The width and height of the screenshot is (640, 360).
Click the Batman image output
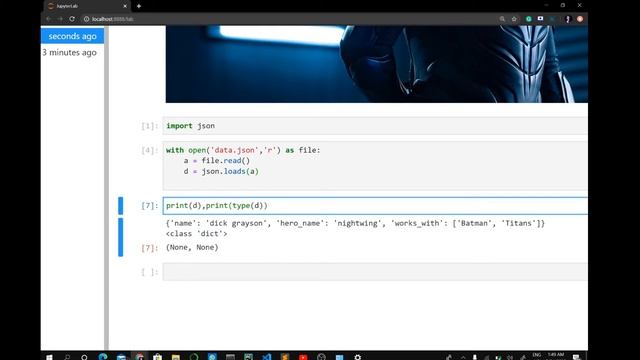(377, 64)
